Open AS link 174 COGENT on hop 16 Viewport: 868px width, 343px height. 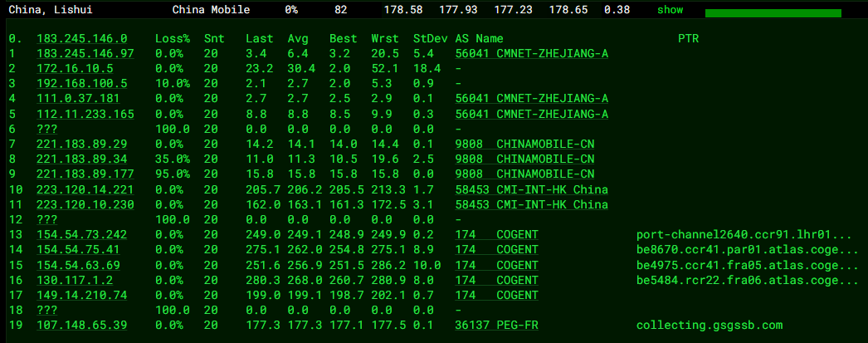pos(496,281)
